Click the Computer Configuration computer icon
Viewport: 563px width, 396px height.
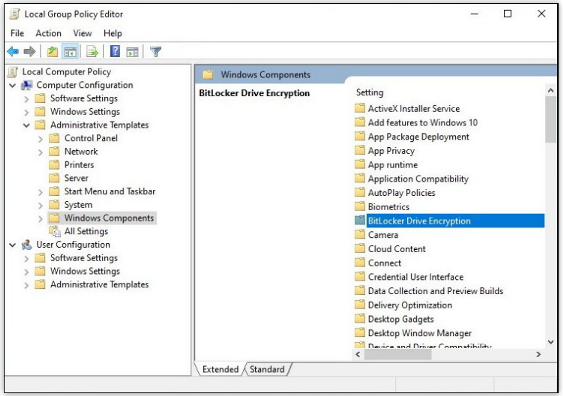(27, 85)
